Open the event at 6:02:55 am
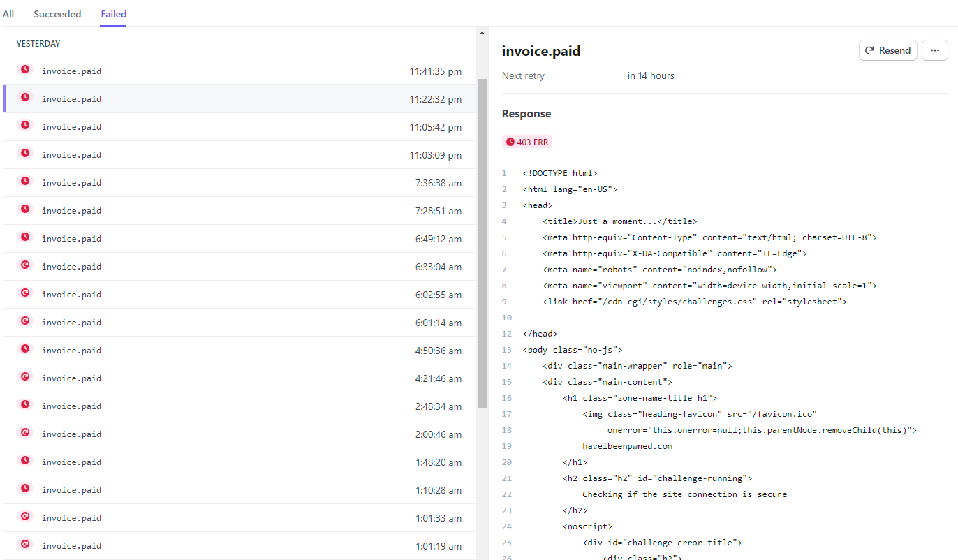Image resolution: width=958 pixels, height=560 pixels. [239, 295]
